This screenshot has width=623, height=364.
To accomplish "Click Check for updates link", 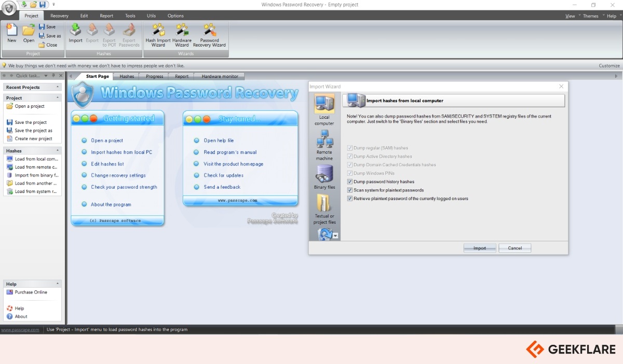I will click(x=223, y=175).
